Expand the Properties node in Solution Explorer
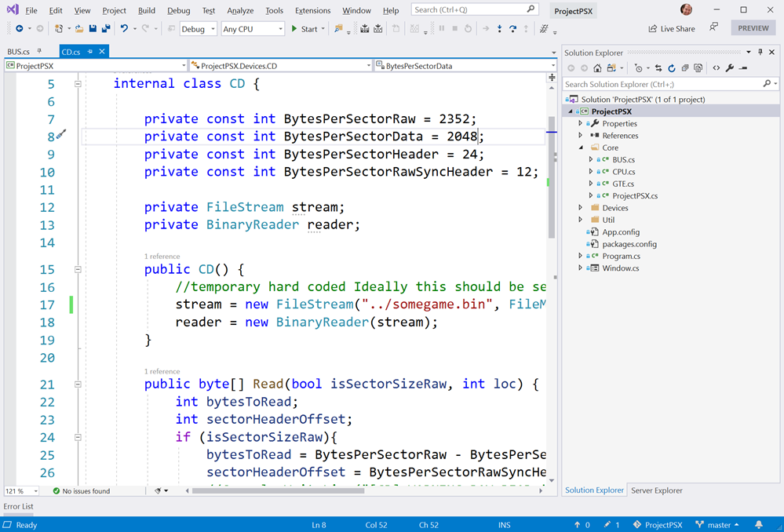The height and width of the screenshot is (532, 784). tap(581, 123)
